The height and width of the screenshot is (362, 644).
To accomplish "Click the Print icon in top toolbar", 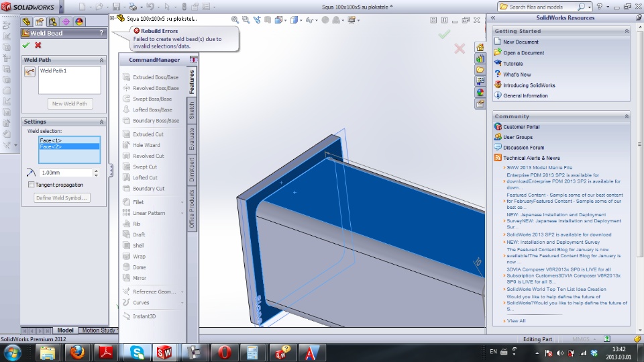I will point(133,7).
